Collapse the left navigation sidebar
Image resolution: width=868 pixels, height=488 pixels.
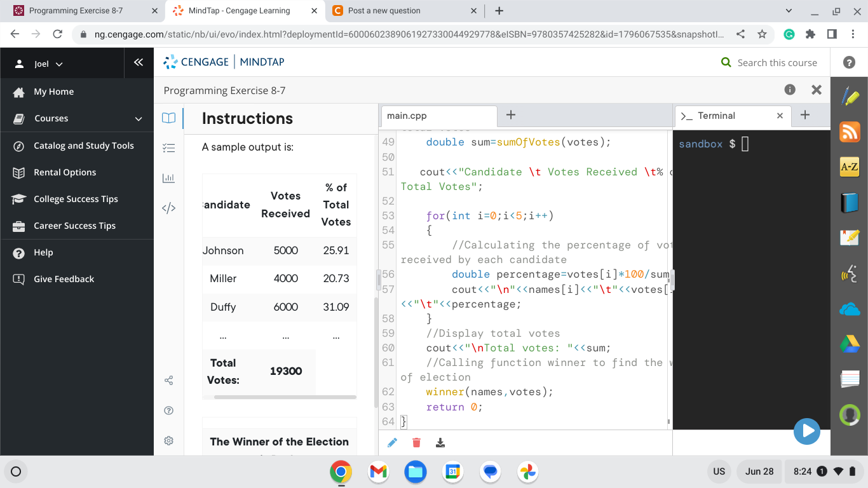[x=138, y=62]
